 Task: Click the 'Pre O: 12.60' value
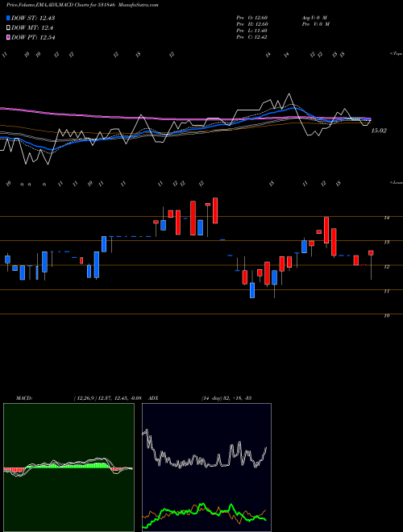click(x=252, y=18)
